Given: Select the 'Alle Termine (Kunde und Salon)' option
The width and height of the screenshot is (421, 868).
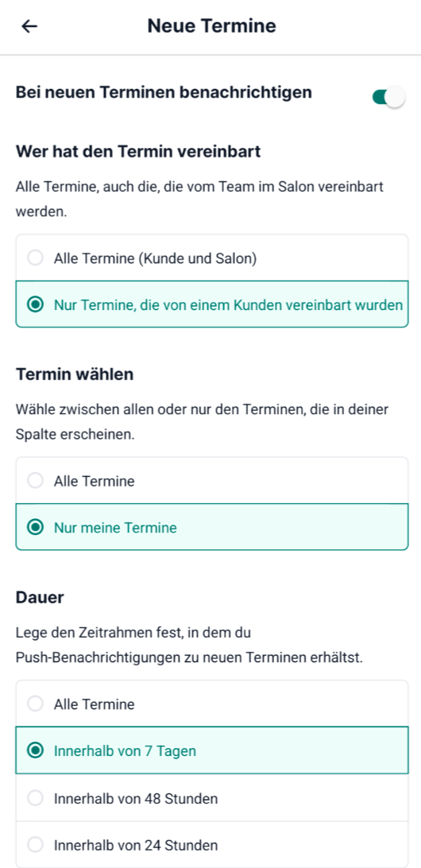Looking at the screenshot, I should pos(212,258).
